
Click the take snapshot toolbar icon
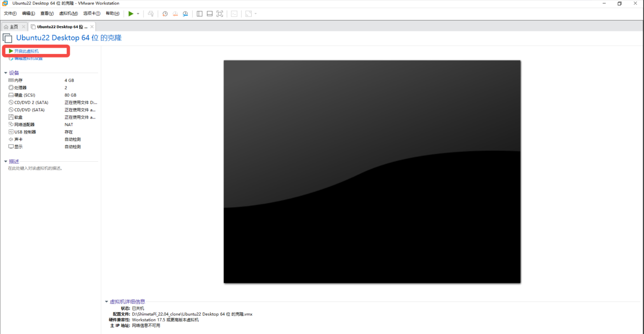(x=165, y=14)
